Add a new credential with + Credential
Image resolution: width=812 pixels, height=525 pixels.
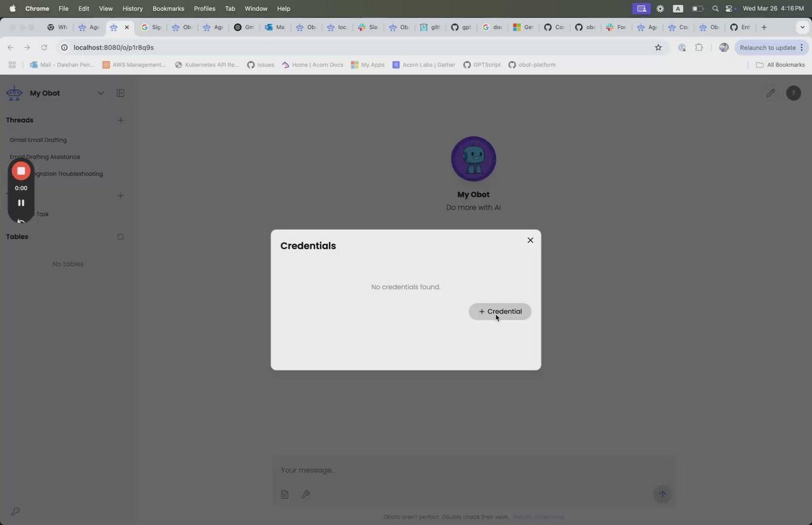pyautogui.click(x=500, y=312)
